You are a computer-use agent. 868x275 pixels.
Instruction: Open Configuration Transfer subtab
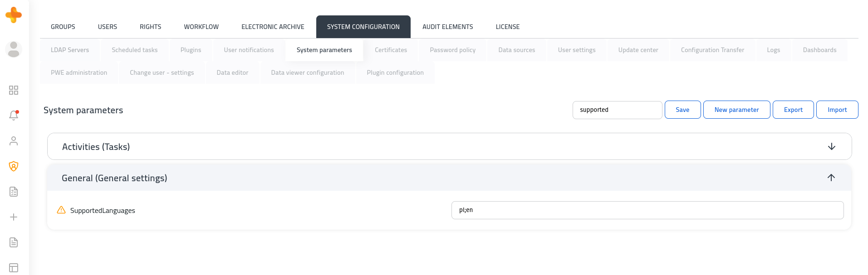pyautogui.click(x=712, y=50)
